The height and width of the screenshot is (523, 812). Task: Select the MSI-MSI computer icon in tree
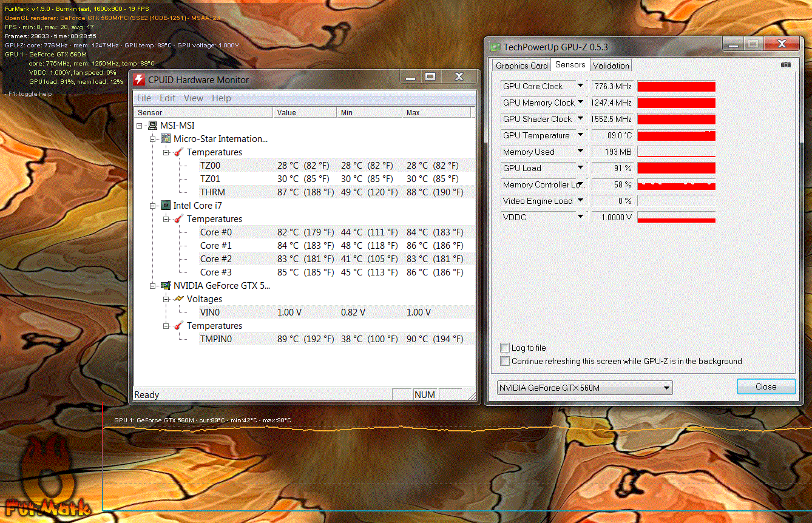[152, 126]
